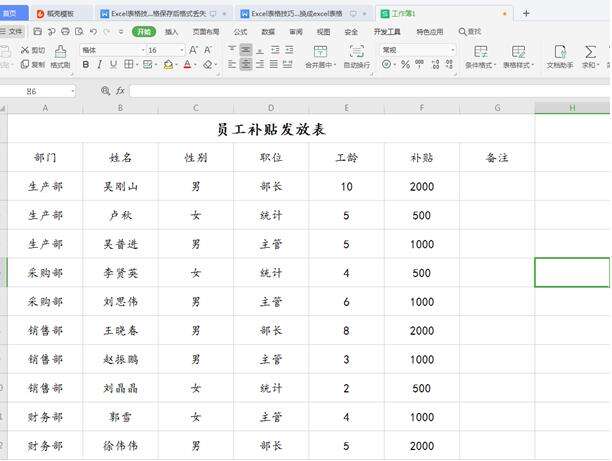Image resolution: width=612 pixels, height=461 pixels.
Task: Select the cell containing 吴刚山
Action: [x=120, y=186]
